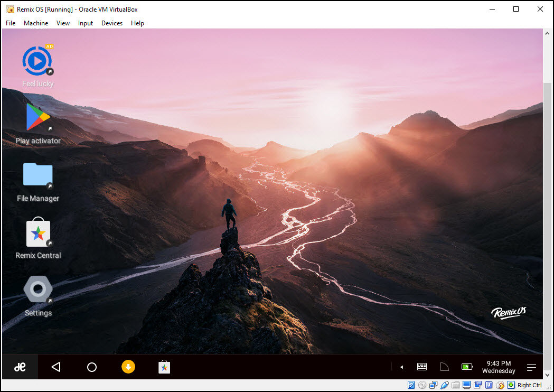Click the VirtualBox hard disk activity icon
Image resolution: width=554 pixels, height=392 pixels.
(x=411, y=385)
